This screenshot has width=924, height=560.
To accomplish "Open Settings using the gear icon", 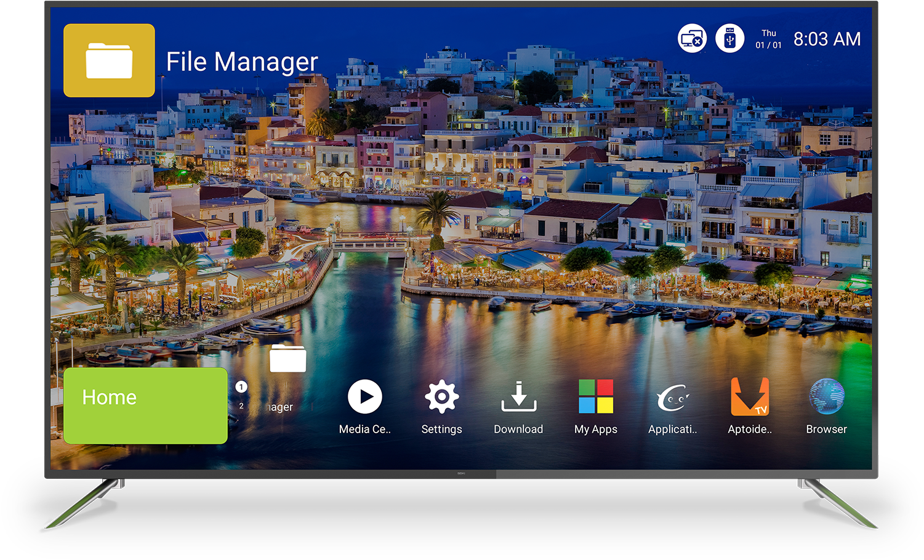I will [x=441, y=397].
